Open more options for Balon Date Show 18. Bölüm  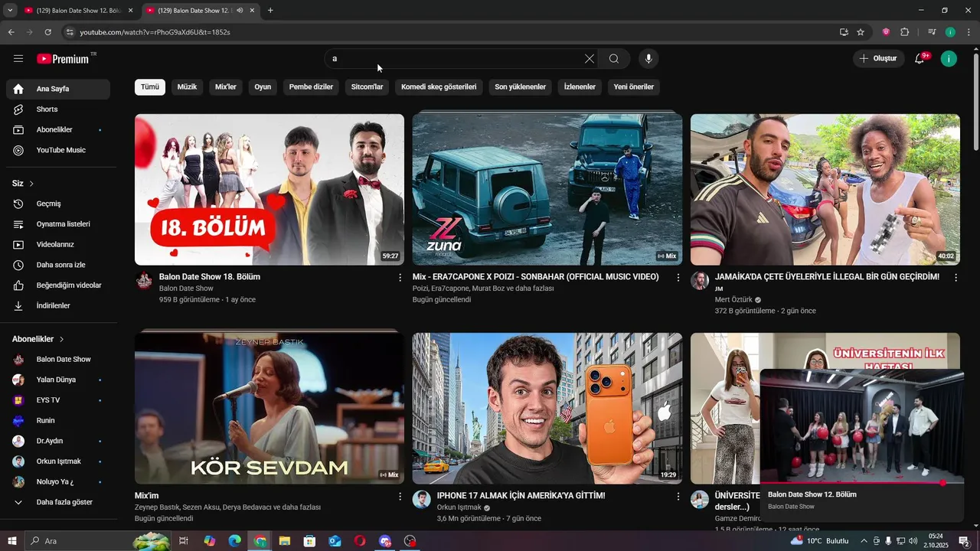tap(400, 278)
